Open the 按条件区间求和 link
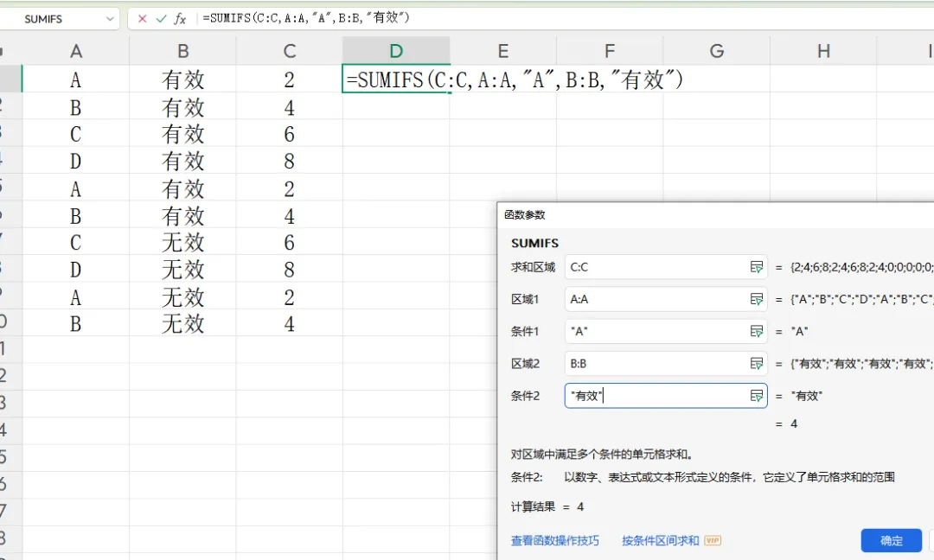The width and height of the screenshot is (934, 560). point(660,540)
